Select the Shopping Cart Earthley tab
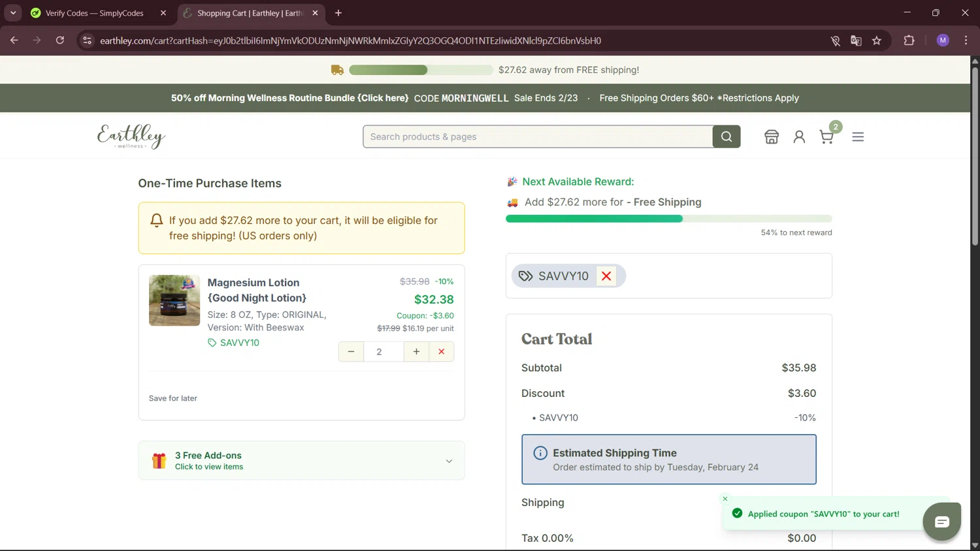The width and height of the screenshot is (980, 551). (x=251, y=13)
